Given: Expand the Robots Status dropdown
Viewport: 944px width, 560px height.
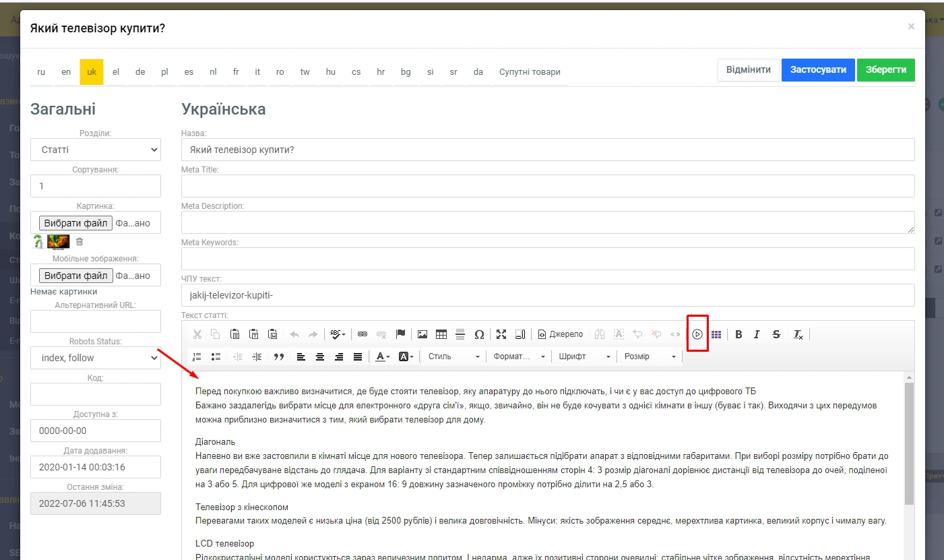Looking at the screenshot, I should tap(96, 358).
